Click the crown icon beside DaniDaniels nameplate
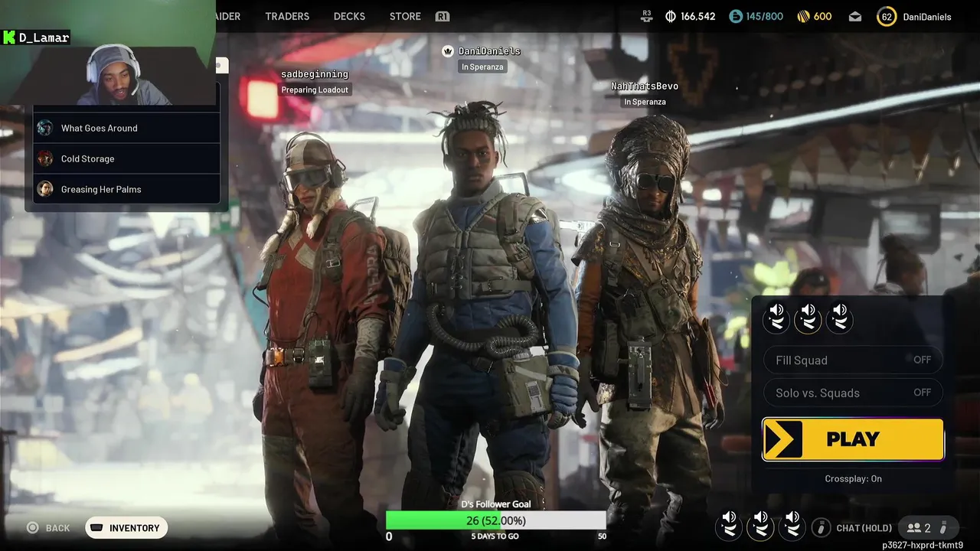Image resolution: width=980 pixels, height=551 pixels. (448, 51)
